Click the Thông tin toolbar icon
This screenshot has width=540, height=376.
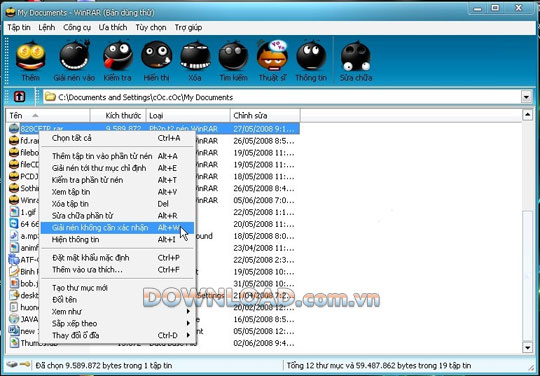311,56
